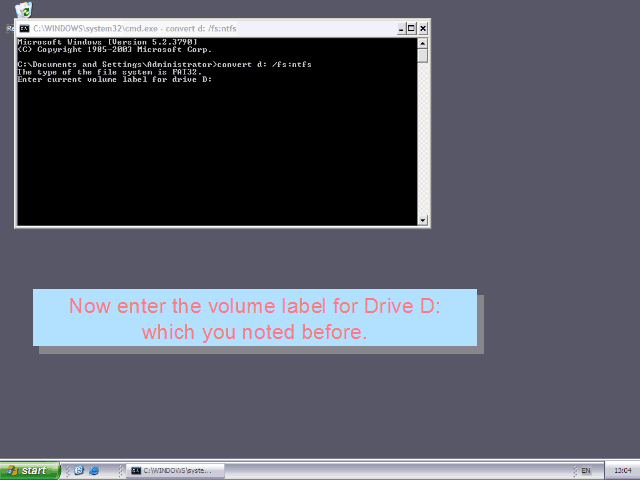Viewport: 640px width, 480px height.
Task: Click scrollbar up arrow in command window
Action: click(x=423, y=43)
